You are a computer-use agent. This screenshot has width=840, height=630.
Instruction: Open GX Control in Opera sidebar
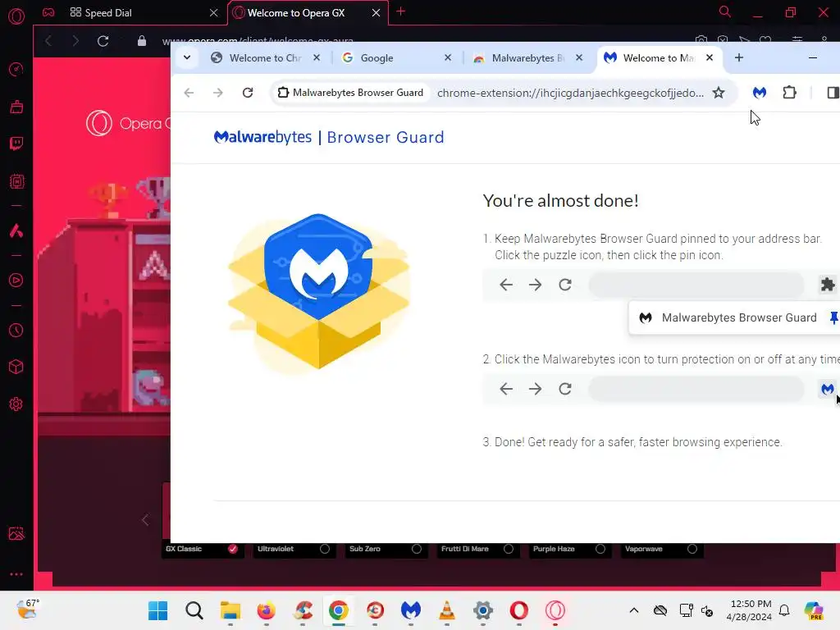point(16,69)
